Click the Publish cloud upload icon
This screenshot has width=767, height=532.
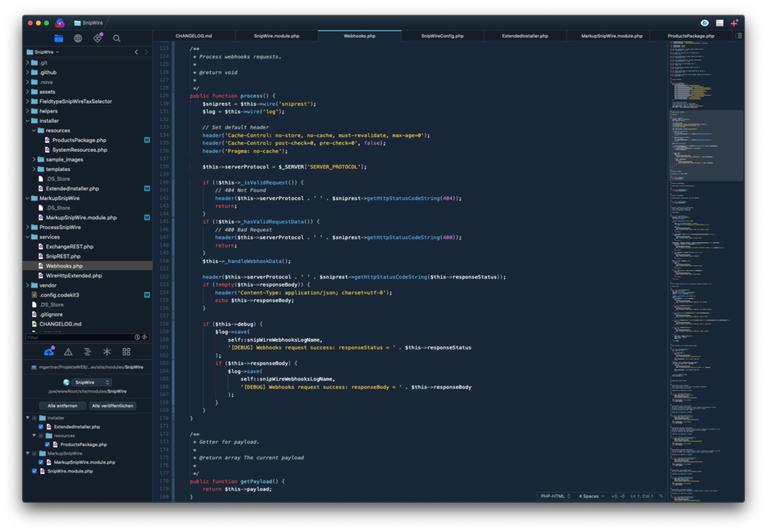click(49, 352)
